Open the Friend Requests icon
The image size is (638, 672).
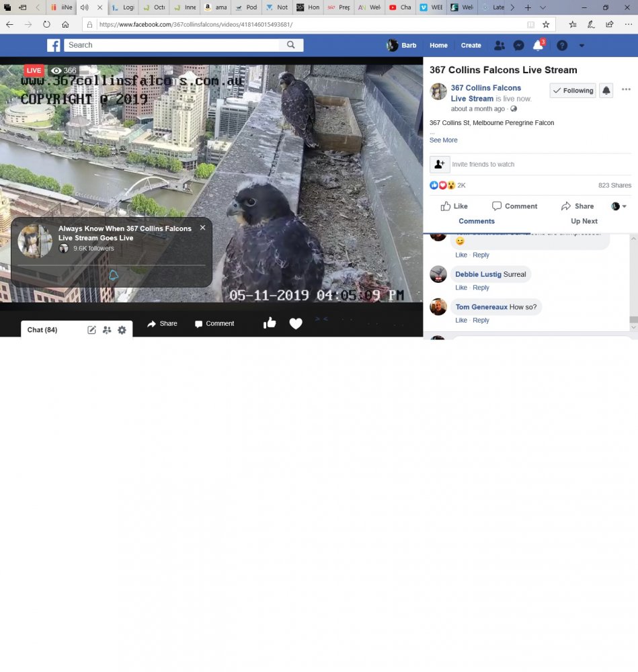499,46
